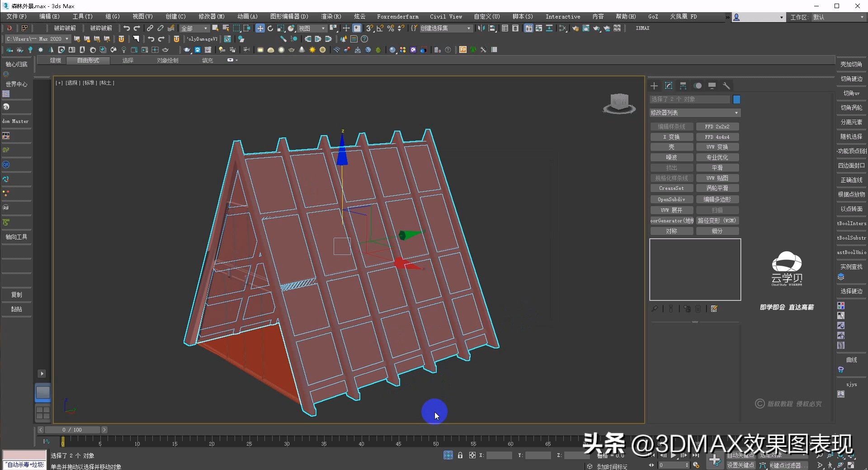Select the Rotate tool
The image size is (868, 470).
pos(270,28)
